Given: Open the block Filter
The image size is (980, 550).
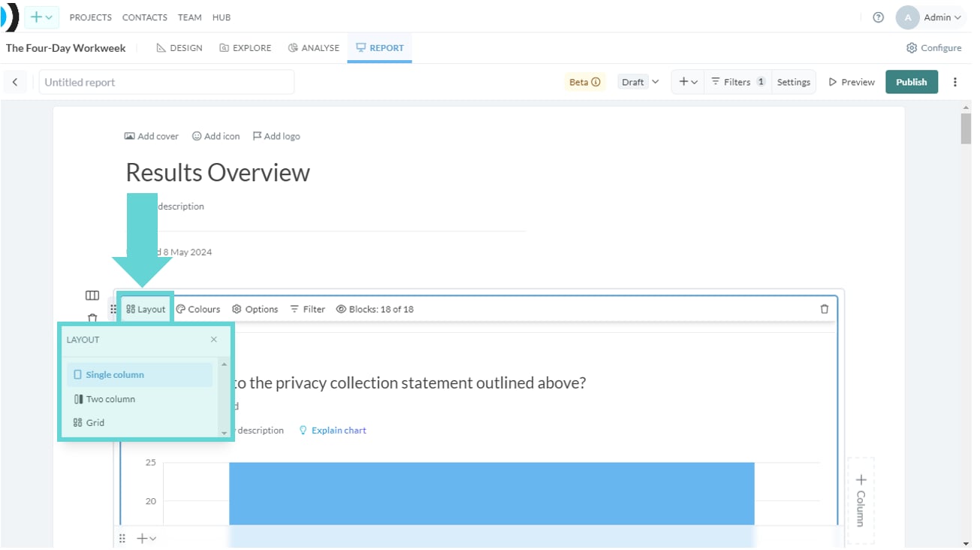Looking at the screenshot, I should pyautogui.click(x=308, y=309).
